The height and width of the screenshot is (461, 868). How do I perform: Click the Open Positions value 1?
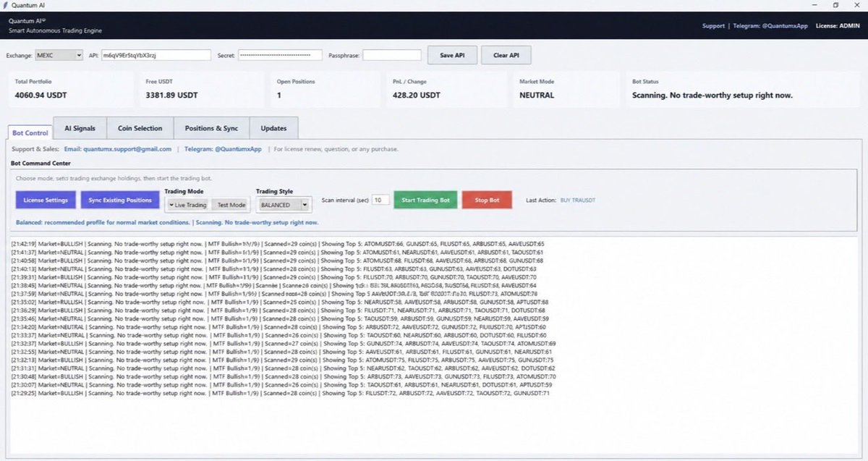pos(279,95)
